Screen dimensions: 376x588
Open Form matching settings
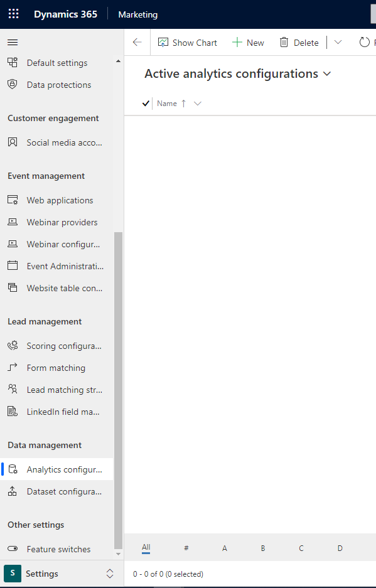56,368
